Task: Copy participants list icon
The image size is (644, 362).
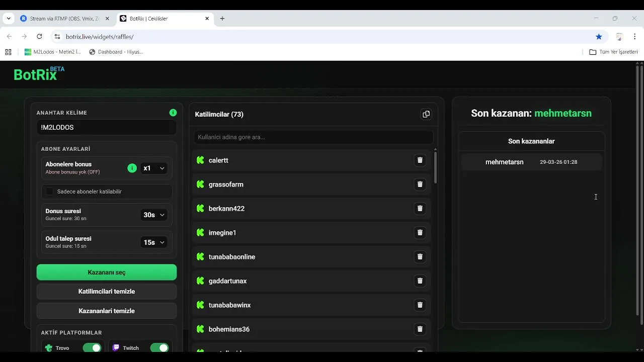Action: coord(426,114)
